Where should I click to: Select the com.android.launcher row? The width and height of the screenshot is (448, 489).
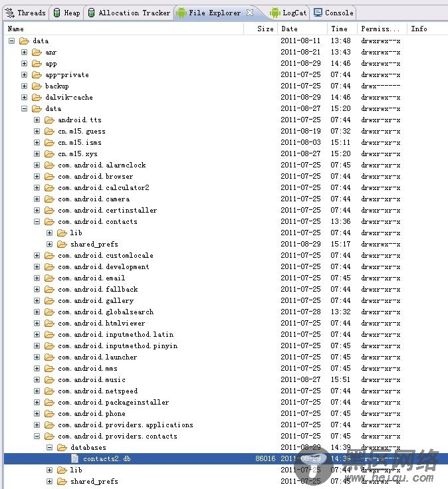pos(226,357)
